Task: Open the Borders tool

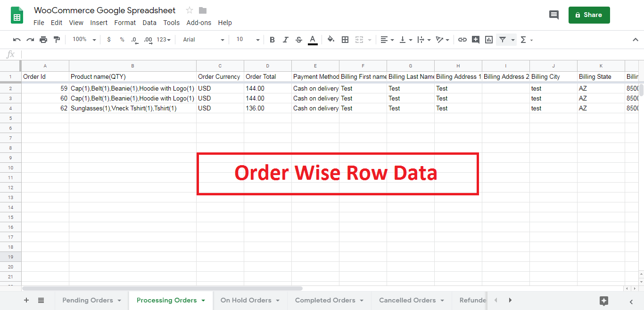Action: (x=345, y=40)
